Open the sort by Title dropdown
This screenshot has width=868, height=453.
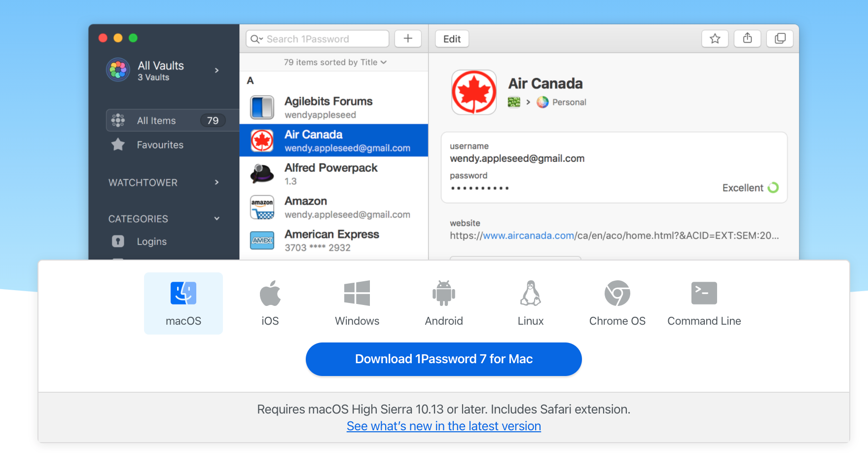[x=335, y=62]
